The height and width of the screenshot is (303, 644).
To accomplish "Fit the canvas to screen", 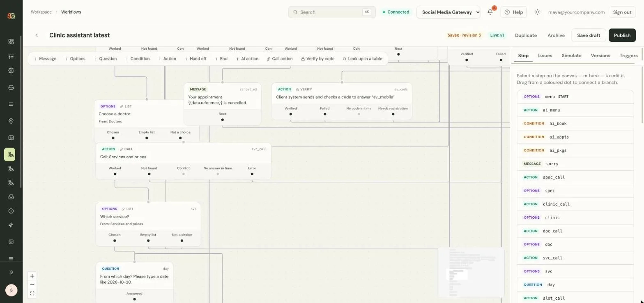I will [32, 294].
